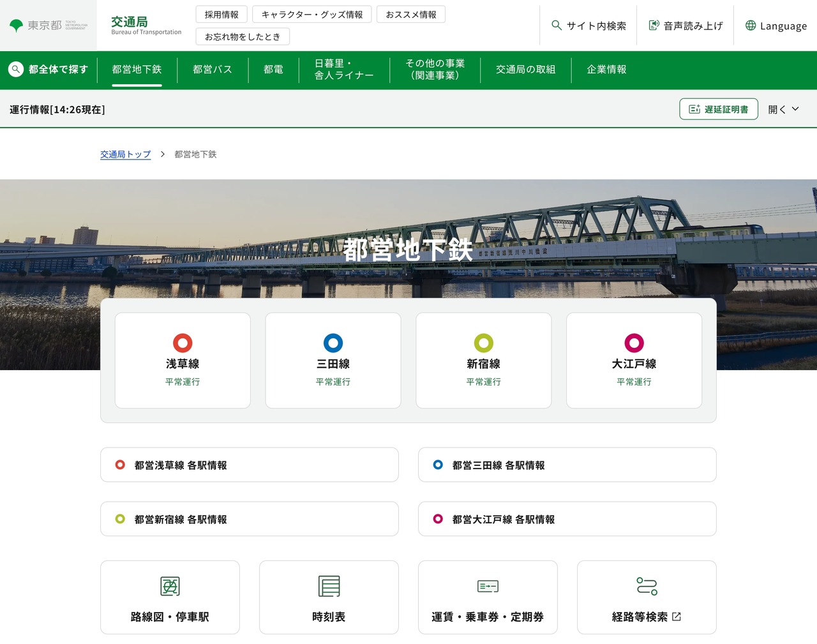
Task: Open 都営新宿線 各駅情報 link
Action: pos(250,519)
